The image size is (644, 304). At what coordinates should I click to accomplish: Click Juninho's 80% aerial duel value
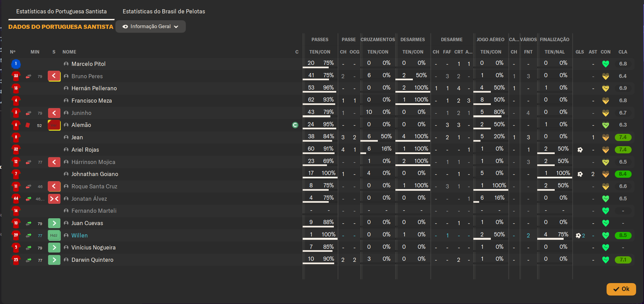(x=499, y=112)
